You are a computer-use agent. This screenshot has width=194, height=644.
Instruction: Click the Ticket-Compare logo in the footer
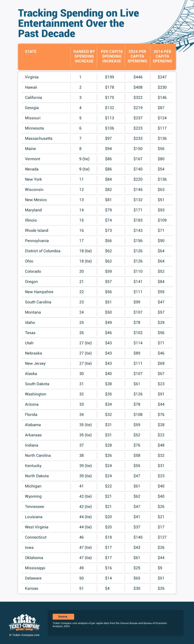tap(24, 622)
